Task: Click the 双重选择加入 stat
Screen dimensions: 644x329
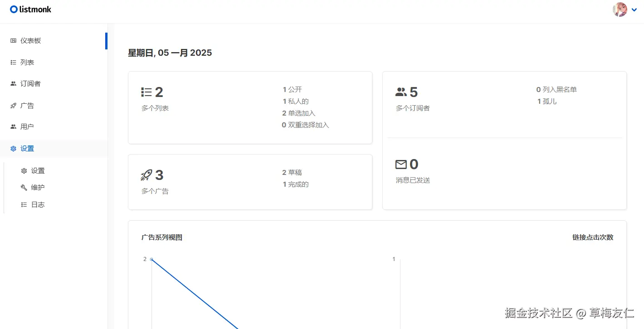Action: (305, 125)
